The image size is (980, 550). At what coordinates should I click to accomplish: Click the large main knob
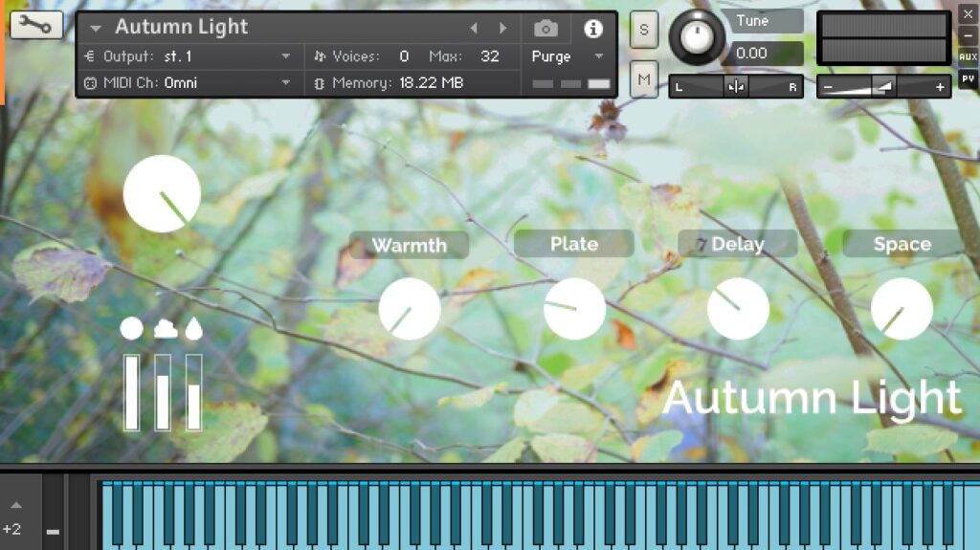click(162, 194)
